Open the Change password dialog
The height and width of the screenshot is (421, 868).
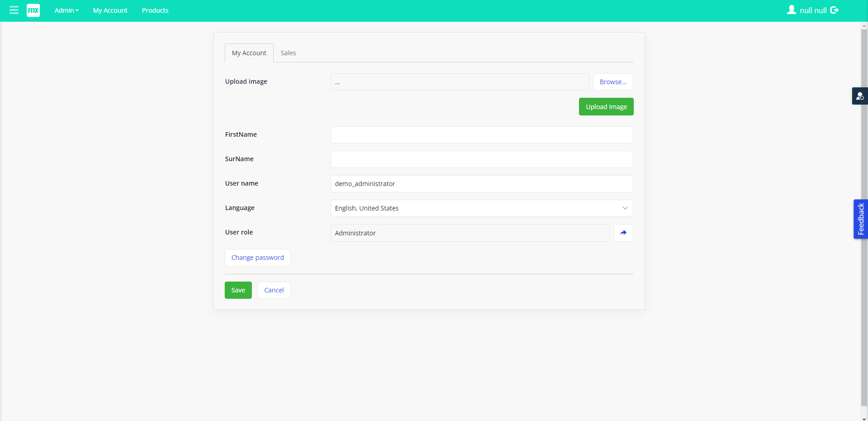[x=257, y=257]
